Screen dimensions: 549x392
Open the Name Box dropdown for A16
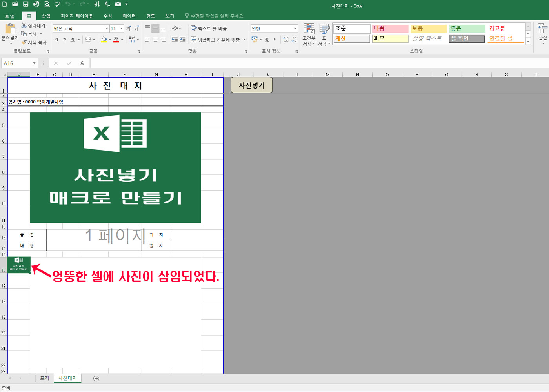pos(35,63)
